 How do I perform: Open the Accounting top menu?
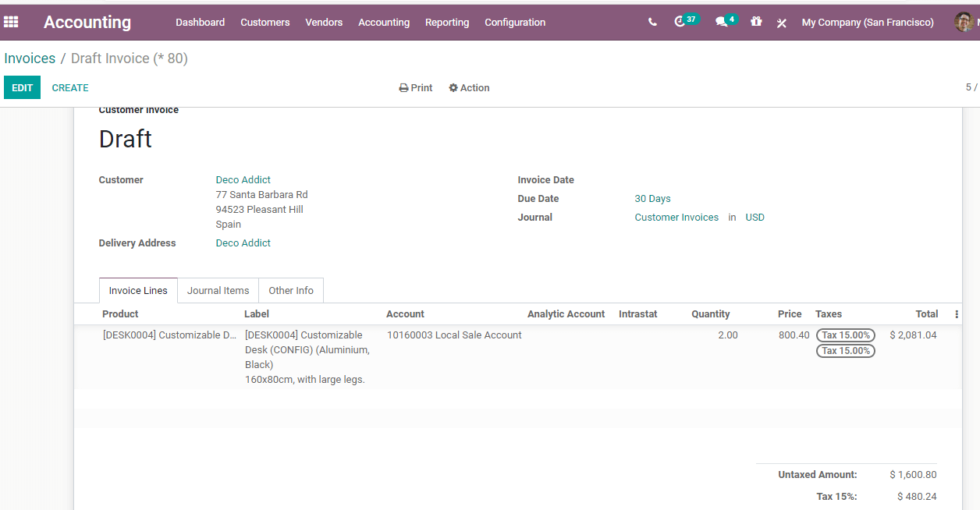pos(384,23)
